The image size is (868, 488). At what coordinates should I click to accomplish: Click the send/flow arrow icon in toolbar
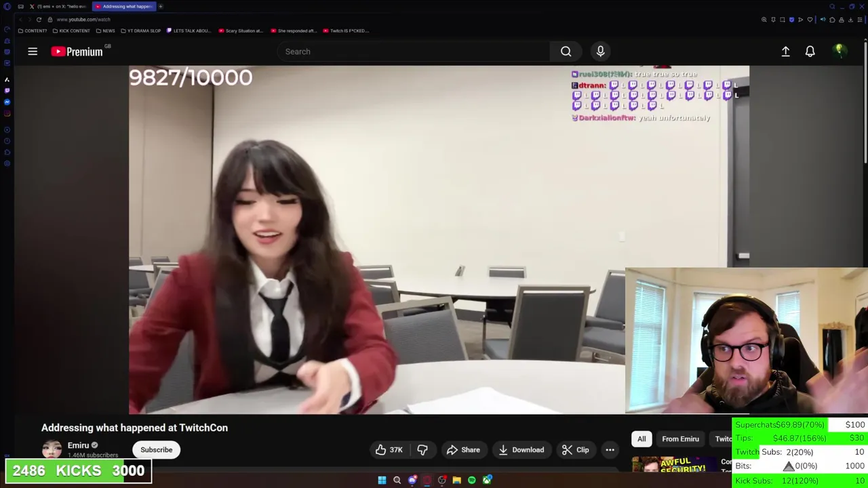[x=800, y=20]
